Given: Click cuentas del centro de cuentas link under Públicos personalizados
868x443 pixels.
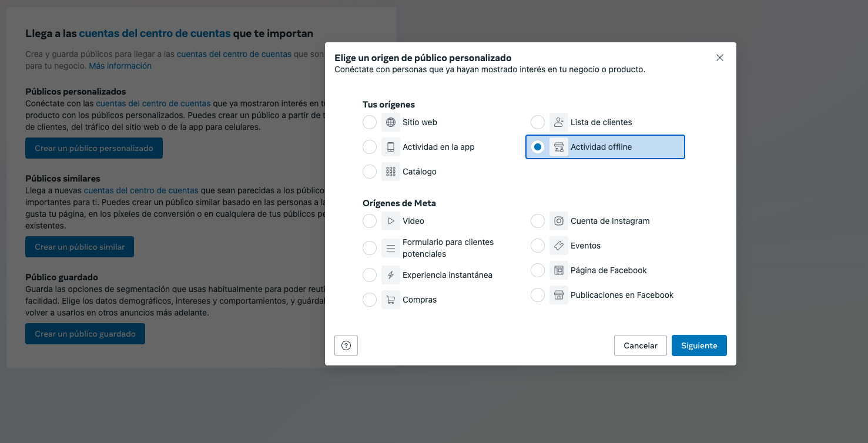Looking at the screenshot, I should point(153,103).
